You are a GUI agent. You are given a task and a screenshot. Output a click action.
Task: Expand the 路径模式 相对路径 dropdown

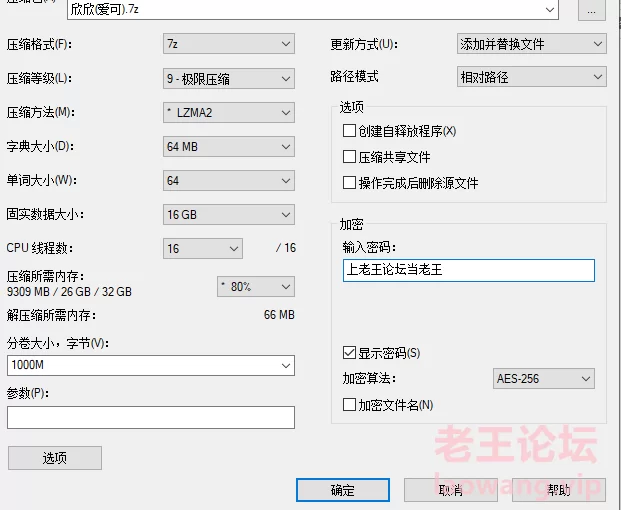[x=531, y=76]
